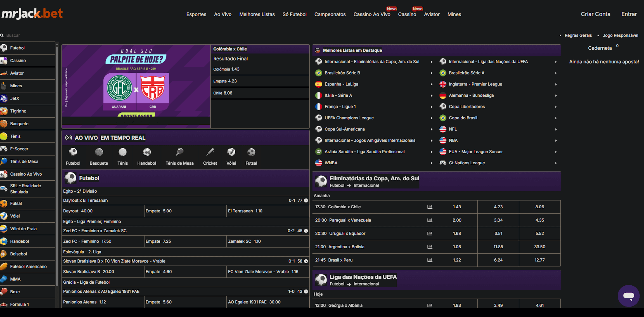Screen dimensions: 644x317
Task: Expand França - Ligue 1 list arrow
Action: click(431, 107)
